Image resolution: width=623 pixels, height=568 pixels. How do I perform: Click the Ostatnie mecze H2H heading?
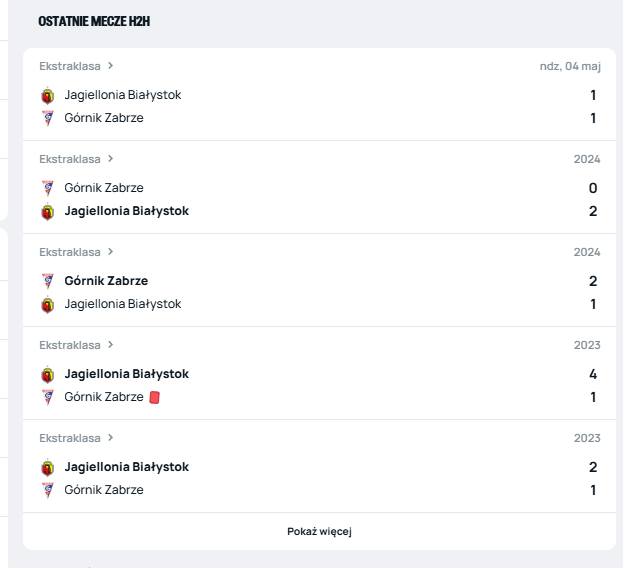(x=94, y=21)
